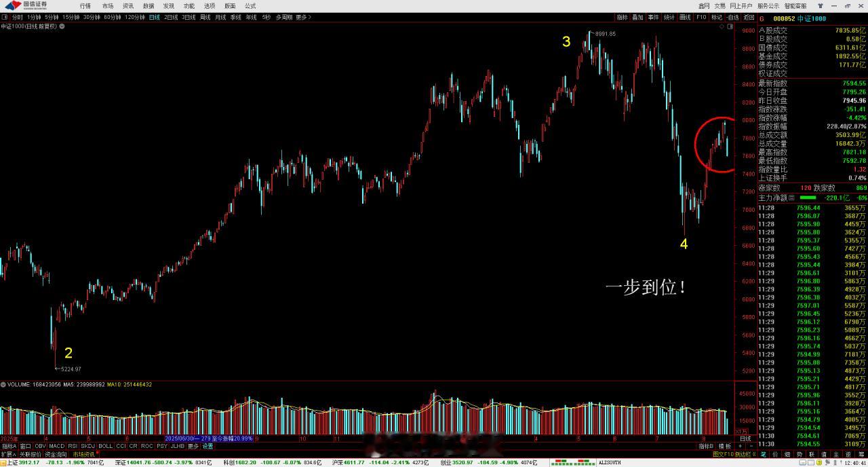
Task: Select the 15分钟 period
Action: [71, 17]
